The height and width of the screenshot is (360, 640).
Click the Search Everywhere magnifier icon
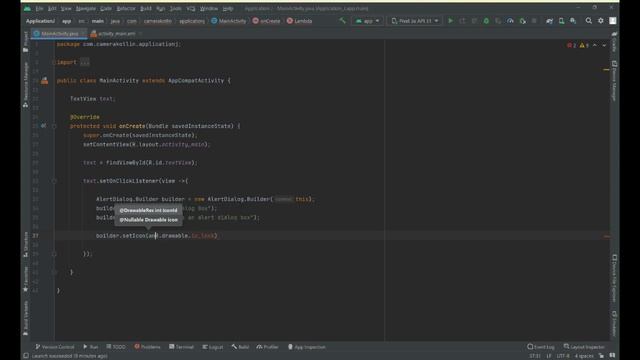tap(589, 21)
